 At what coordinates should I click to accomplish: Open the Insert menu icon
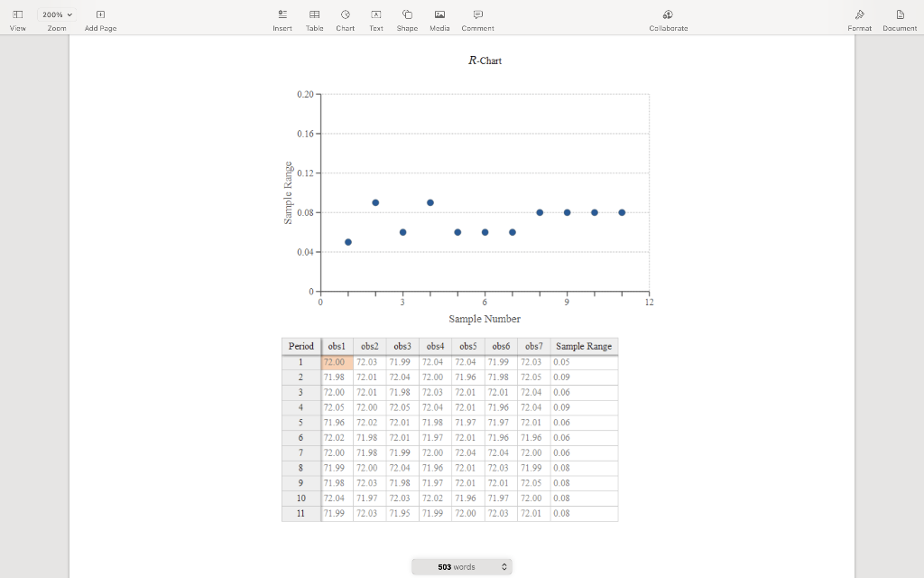(282, 14)
